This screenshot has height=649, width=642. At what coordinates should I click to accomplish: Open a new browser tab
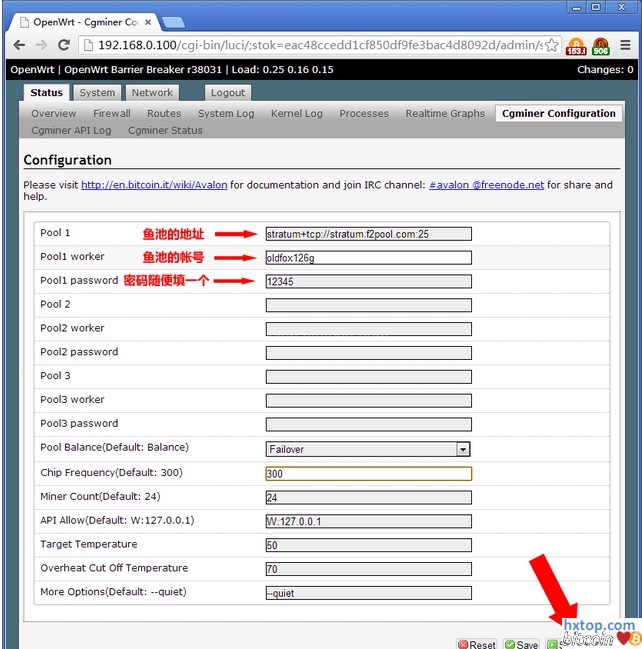(x=173, y=22)
